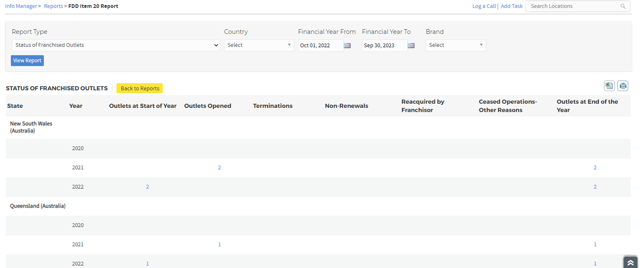The height and width of the screenshot is (268, 644).
Task: Click the search magnifier in Search Locations
Action: pos(623,6)
